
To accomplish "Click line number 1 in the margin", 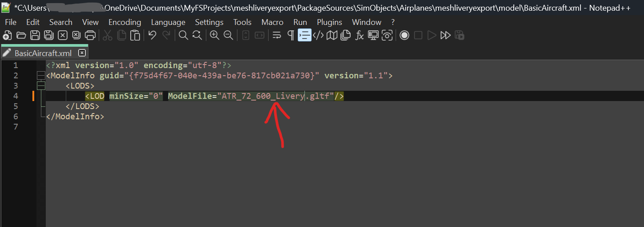I will pyautogui.click(x=16, y=65).
